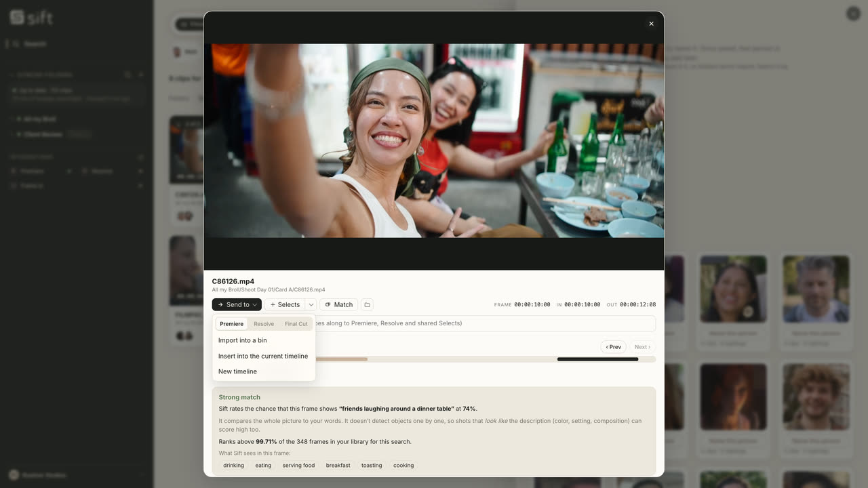Choose Insert into the current timeline

pos(264,356)
